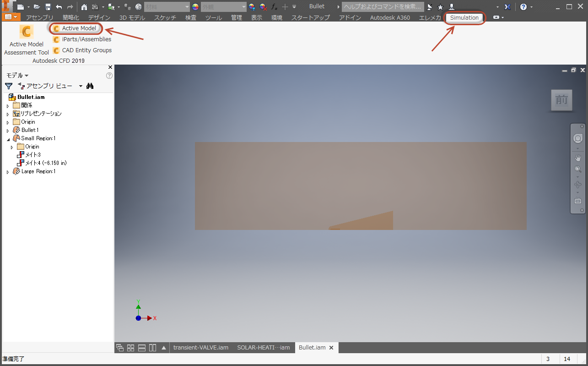Click the Adjust appearance icon
Image resolution: width=588 pixels, height=366 pixels.
coord(252,7)
